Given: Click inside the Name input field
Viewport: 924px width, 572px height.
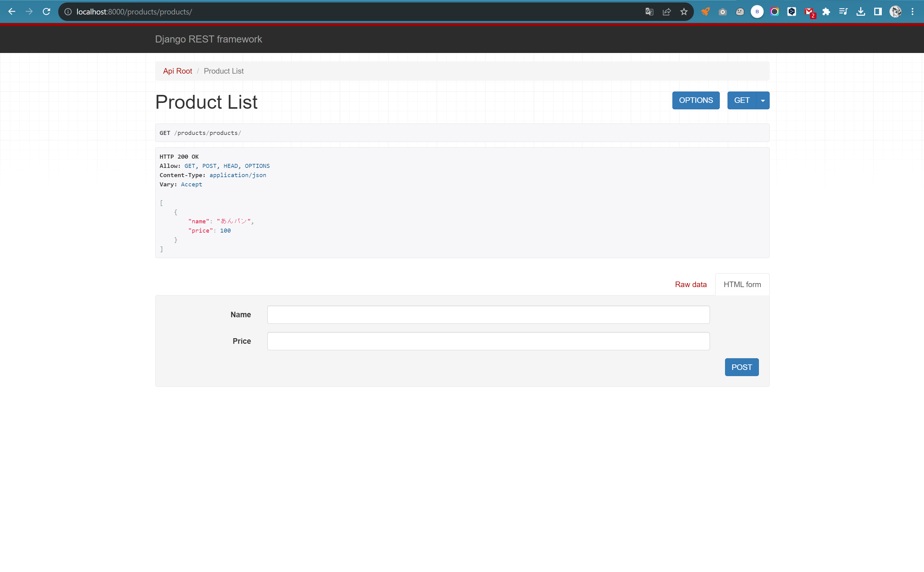Looking at the screenshot, I should [x=488, y=314].
